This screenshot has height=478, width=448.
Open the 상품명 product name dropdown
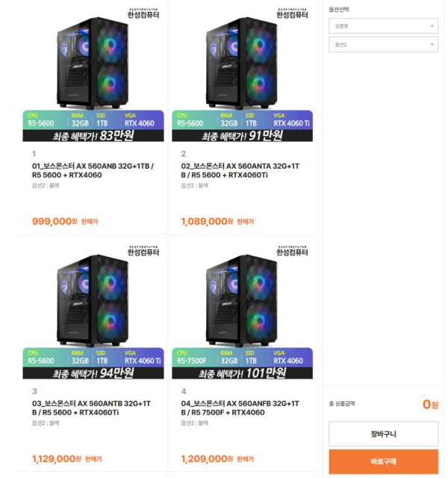click(x=383, y=26)
